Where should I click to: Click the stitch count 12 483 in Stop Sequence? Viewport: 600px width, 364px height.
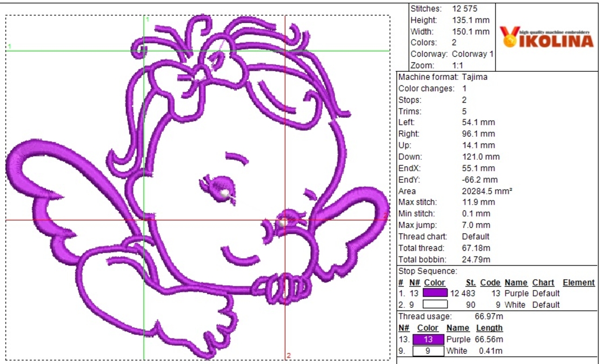coord(463,293)
